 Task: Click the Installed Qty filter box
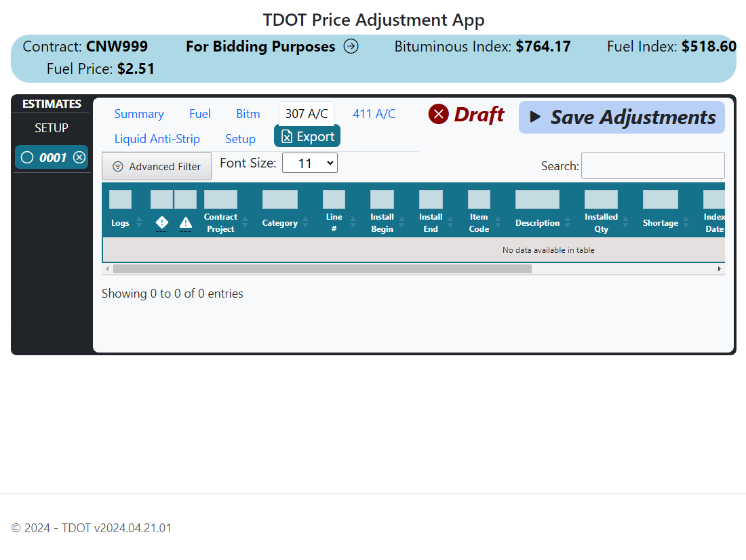point(602,199)
